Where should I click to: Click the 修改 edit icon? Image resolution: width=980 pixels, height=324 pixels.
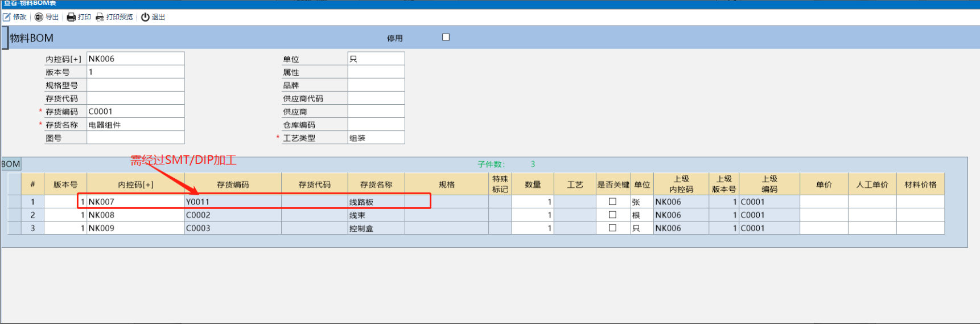pos(7,17)
